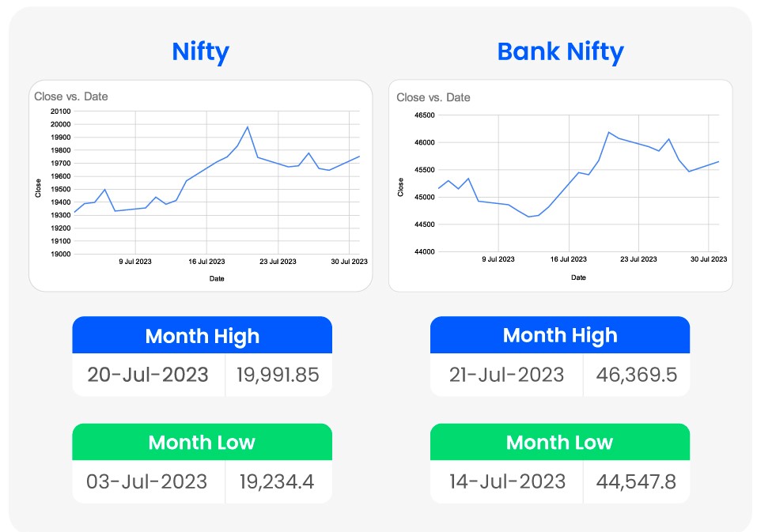Select the 19,234.4 Nifty low value
Image resolution: width=757 pixels, height=532 pixels.
point(278,481)
